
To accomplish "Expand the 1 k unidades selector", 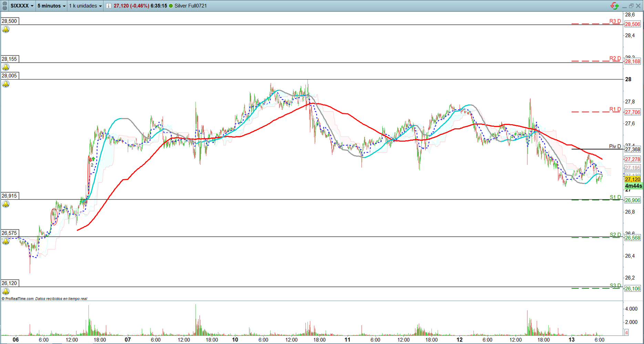I will tap(85, 6).
